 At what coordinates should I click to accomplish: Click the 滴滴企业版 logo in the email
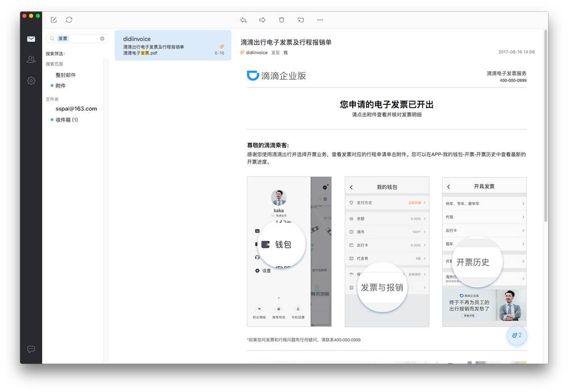coord(277,75)
